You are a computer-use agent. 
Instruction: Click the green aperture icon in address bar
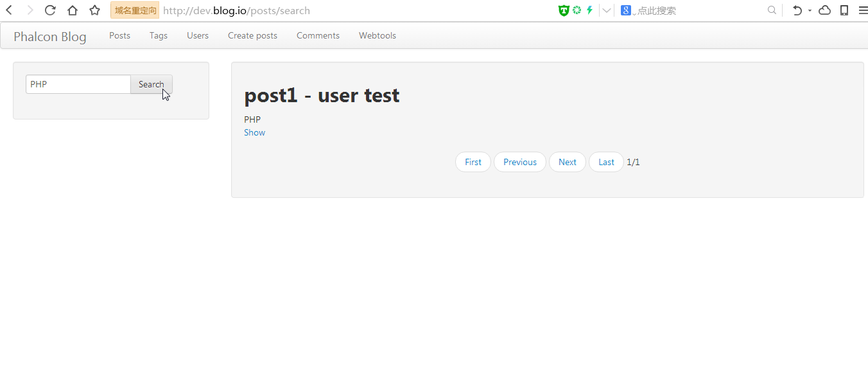(x=577, y=10)
